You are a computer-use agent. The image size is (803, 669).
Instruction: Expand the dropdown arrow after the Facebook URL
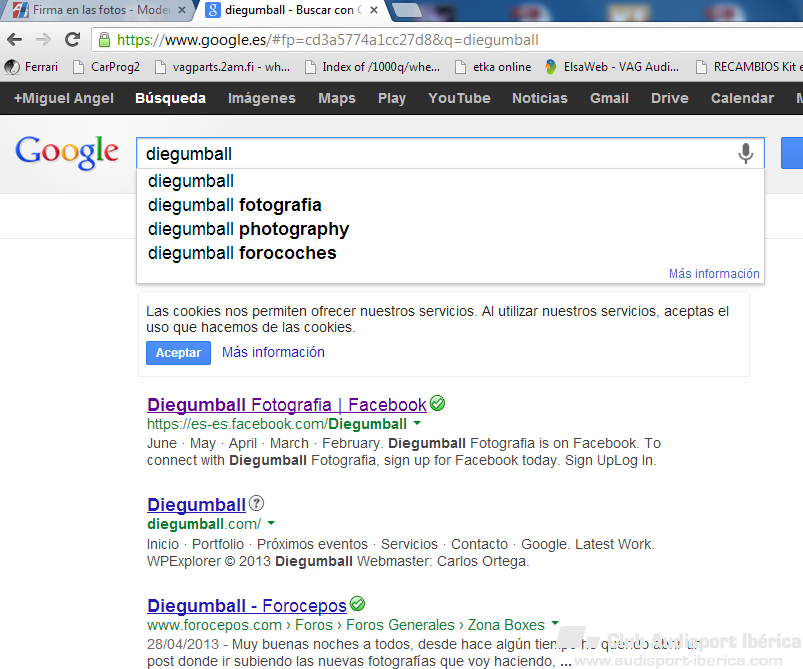tap(417, 423)
